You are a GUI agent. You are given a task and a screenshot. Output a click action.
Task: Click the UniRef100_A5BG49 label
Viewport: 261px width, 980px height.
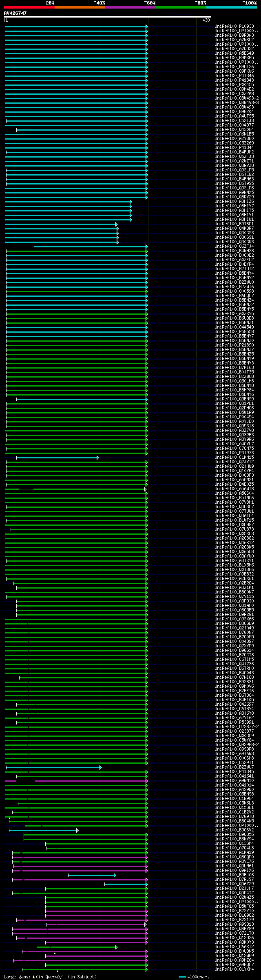234,53
